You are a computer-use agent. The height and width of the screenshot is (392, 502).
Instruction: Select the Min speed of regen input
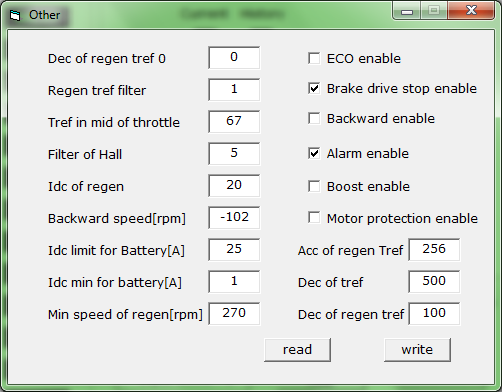click(234, 314)
